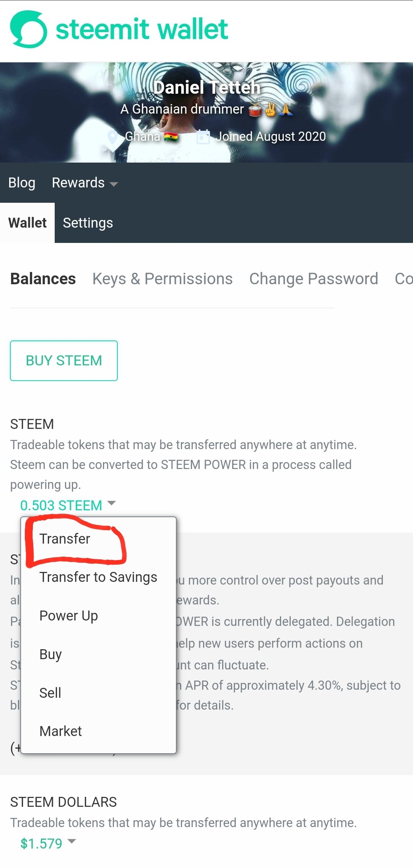Open Market from the dropdown menu

click(x=60, y=731)
